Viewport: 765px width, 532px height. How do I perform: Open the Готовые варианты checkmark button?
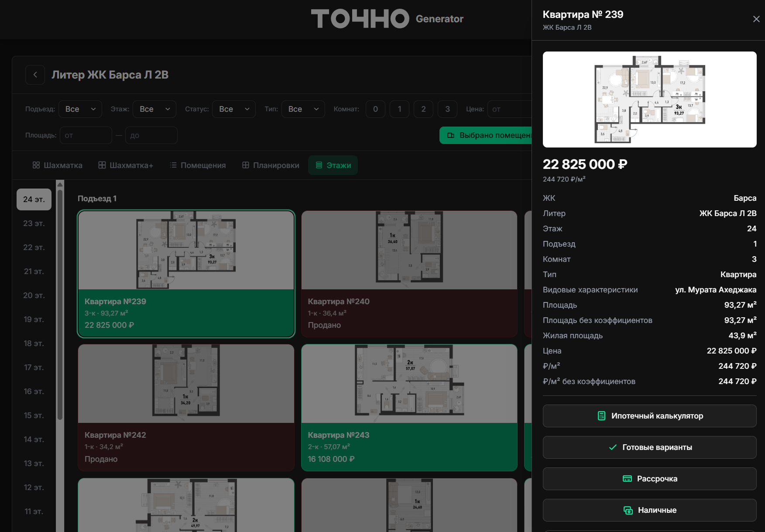click(x=649, y=447)
